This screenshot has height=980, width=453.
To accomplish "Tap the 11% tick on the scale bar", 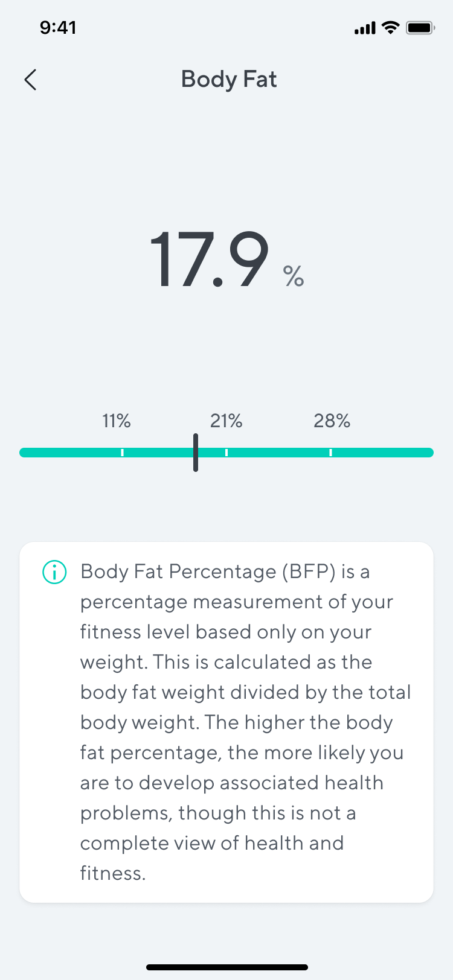I will click(122, 452).
